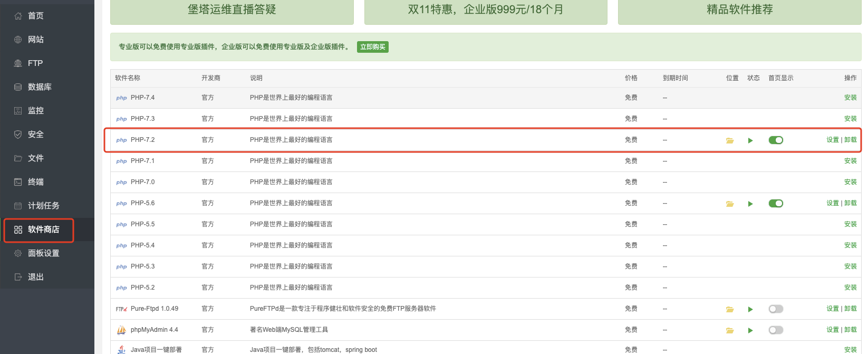Click the 到期时间 column header
Viewport: 868px width, 354px height.
676,78
